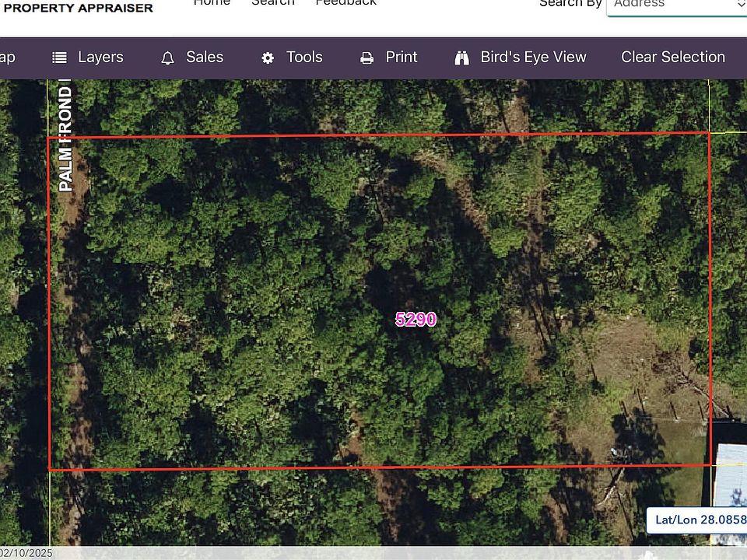Activate Bird's Eye View text
Image resolution: width=747 pixels, height=560 pixels.
(x=533, y=57)
